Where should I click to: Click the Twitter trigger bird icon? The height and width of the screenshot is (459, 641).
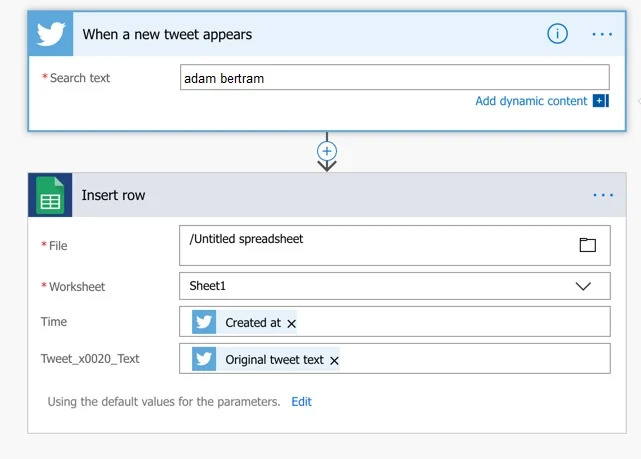coord(51,34)
